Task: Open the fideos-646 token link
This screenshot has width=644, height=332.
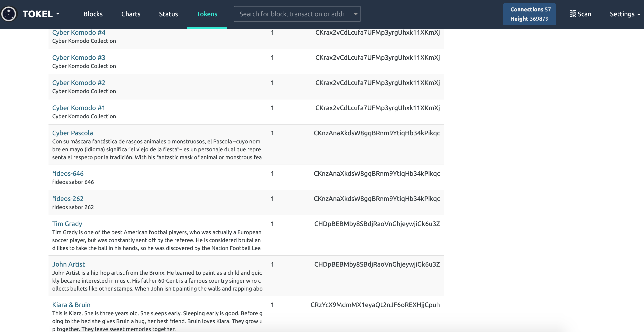Action: click(68, 173)
